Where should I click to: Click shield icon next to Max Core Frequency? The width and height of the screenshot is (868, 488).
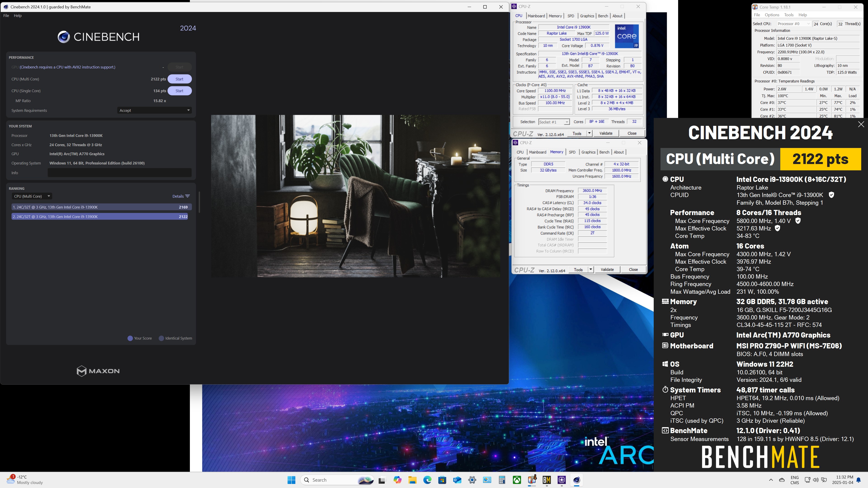798,221
